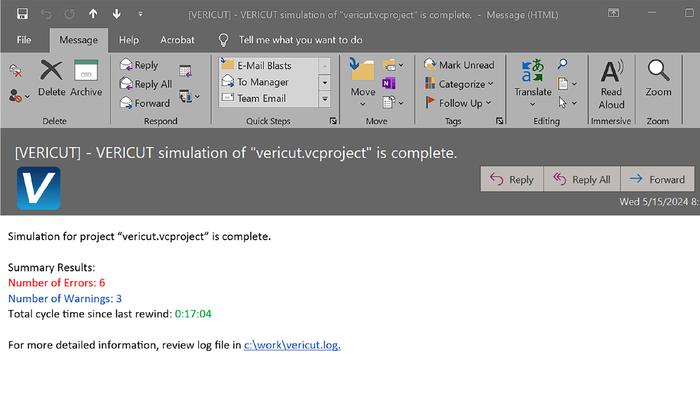The width and height of the screenshot is (700, 396).
Task: Open the Categorize dropdown
Action: (x=459, y=84)
